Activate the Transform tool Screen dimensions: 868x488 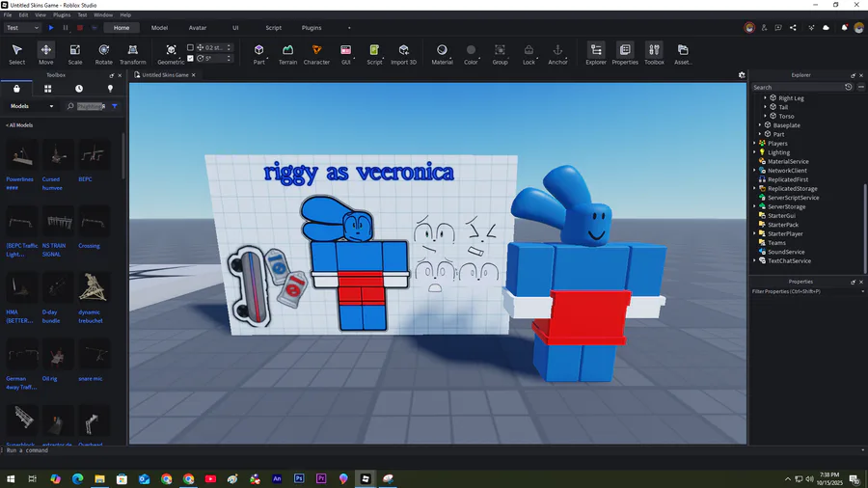pyautogui.click(x=133, y=54)
